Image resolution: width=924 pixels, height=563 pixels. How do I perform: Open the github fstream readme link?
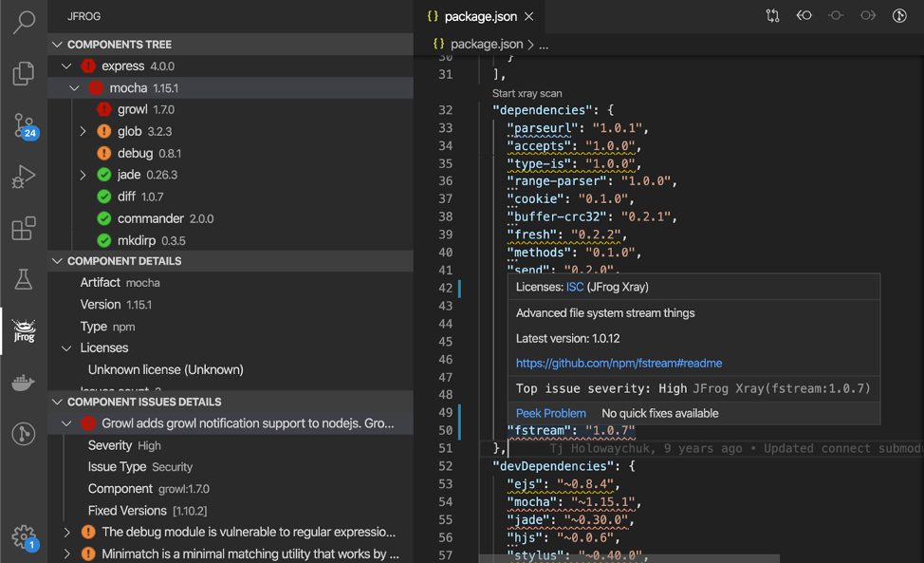(x=619, y=364)
